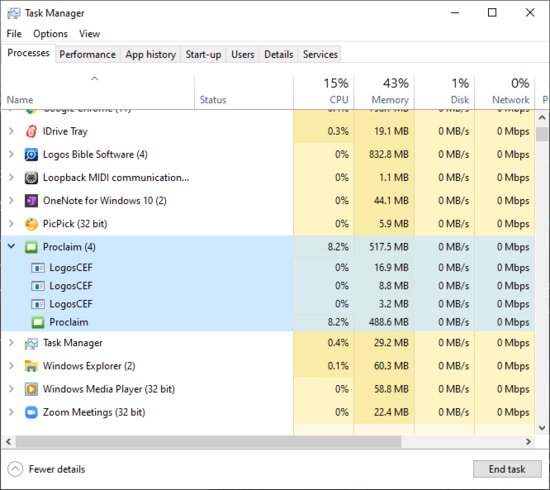The width and height of the screenshot is (550, 490).
Task: Select the Windows Media Player (32 bit) name
Action: pyautogui.click(x=109, y=389)
